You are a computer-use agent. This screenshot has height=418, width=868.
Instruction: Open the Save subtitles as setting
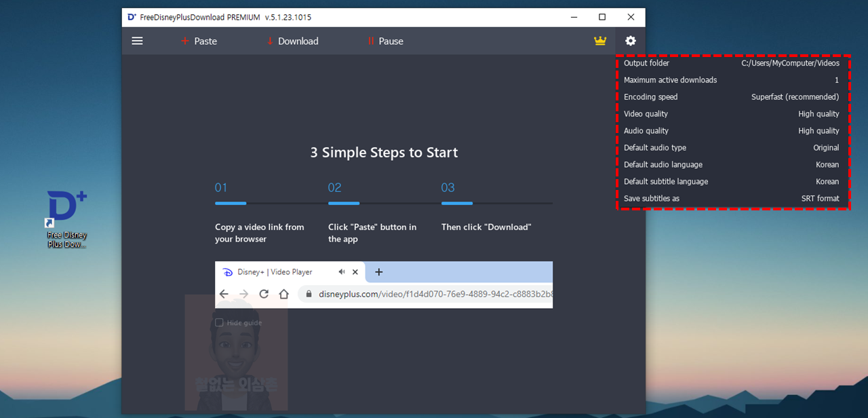coord(732,199)
